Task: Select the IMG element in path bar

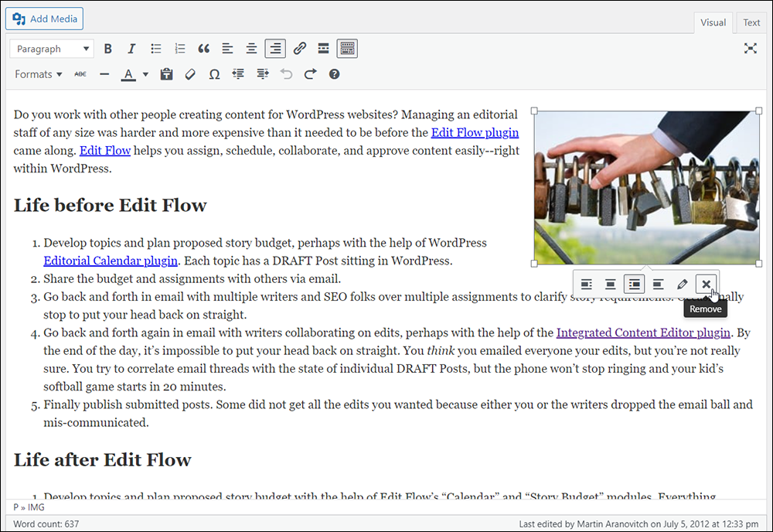Action: [36, 506]
